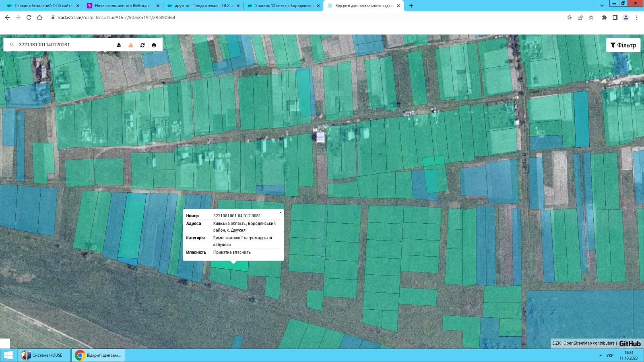Open the Фільтр filter panel
The height and width of the screenshot is (362, 644).
tap(623, 45)
